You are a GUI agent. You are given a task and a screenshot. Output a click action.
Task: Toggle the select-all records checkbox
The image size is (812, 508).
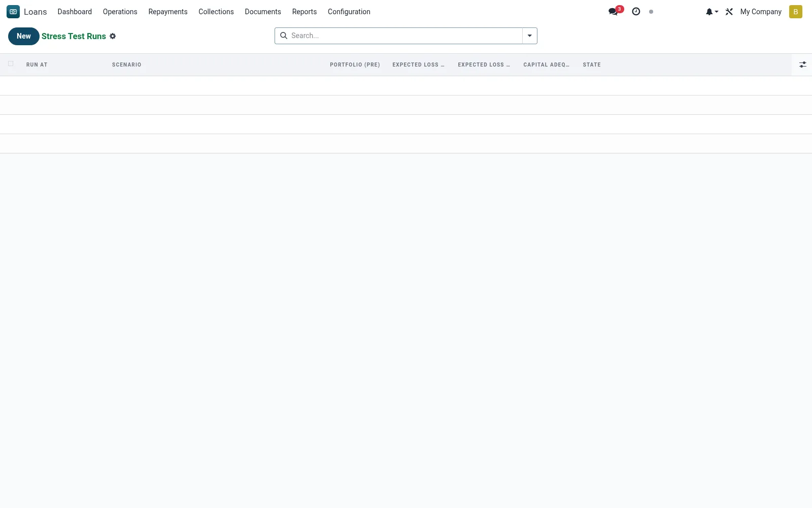[11, 63]
